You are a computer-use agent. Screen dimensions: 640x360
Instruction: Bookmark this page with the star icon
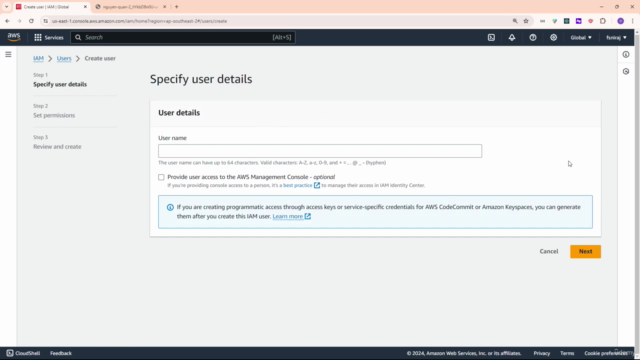click(x=526, y=21)
